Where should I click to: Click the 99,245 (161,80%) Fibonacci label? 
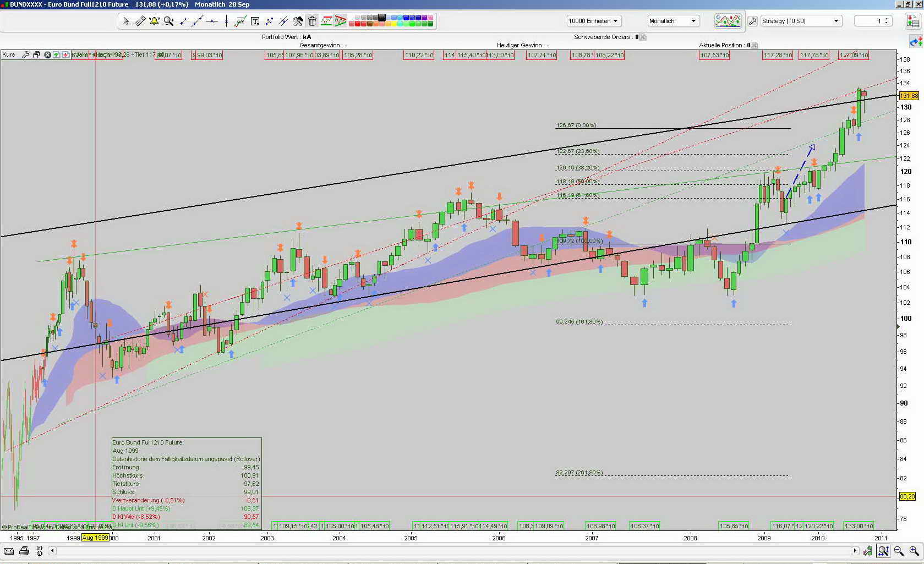[x=579, y=322]
